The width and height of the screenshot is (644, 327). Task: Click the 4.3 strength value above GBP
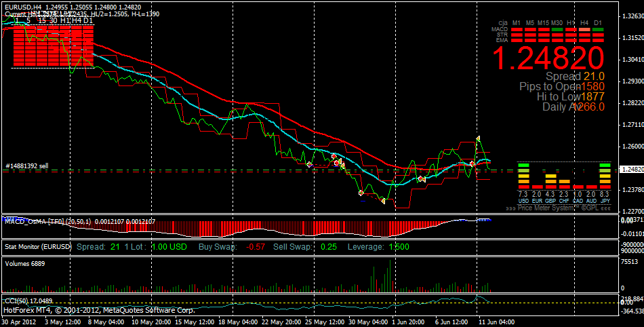coord(550,194)
